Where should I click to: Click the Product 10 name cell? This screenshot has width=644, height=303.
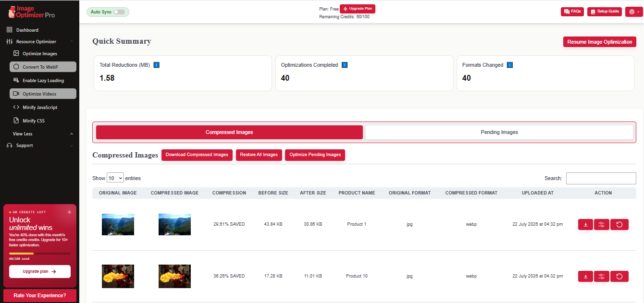click(x=357, y=276)
